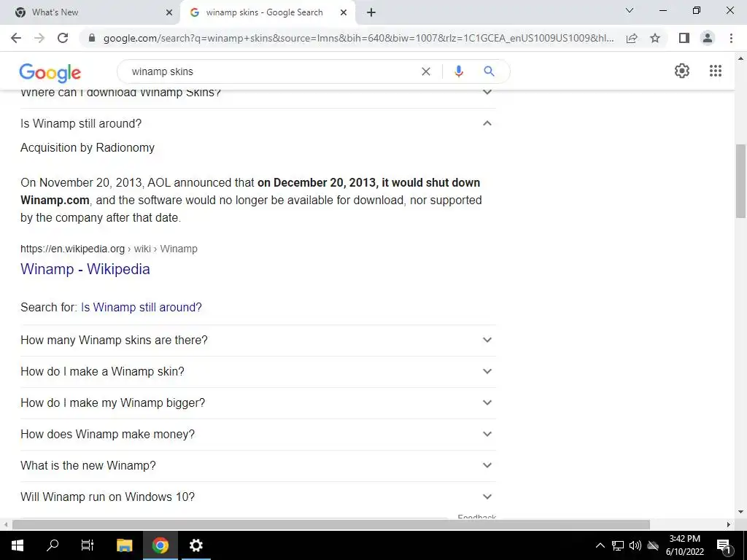
Task: Open the volume control tray icon
Action: pos(635,545)
